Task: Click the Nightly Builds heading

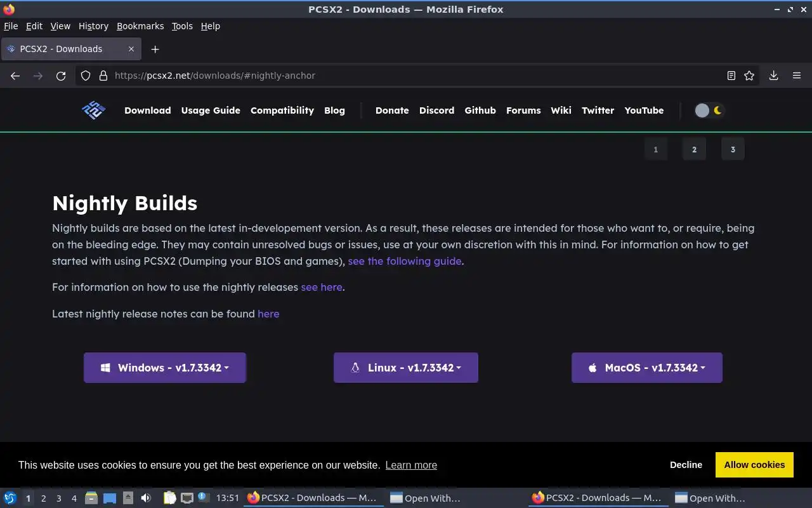Action: pyautogui.click(x=125, y=203)
